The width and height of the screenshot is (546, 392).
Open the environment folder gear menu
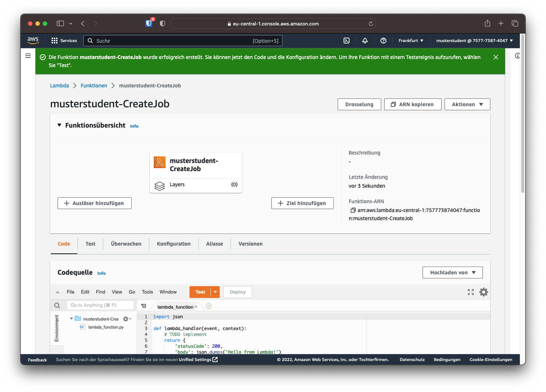127,319
